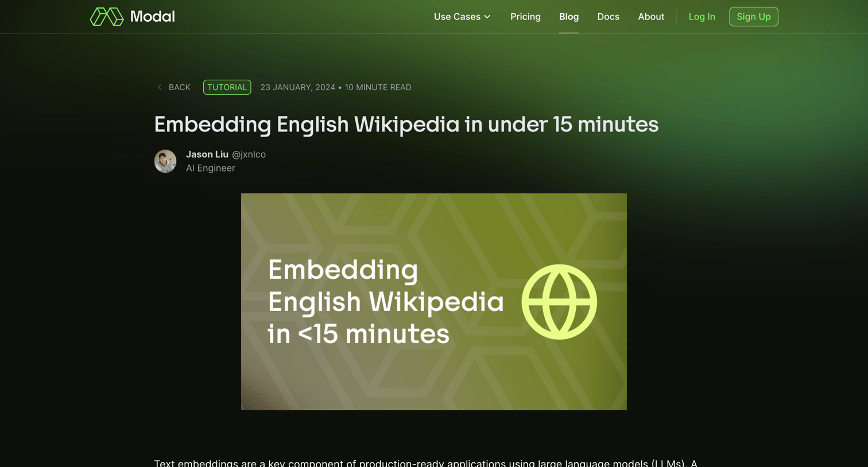Click the Log In link
This screenshot has height=467, width=868.
[702, 17]
